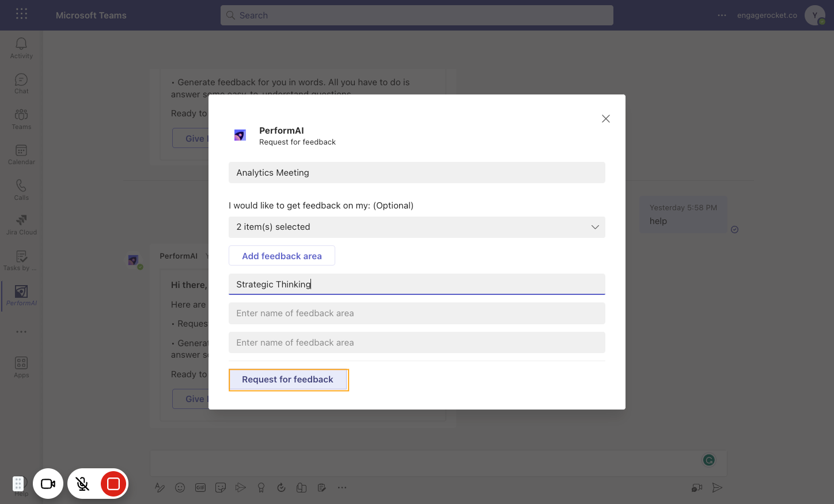Click the second feedback area name field

(417, 313)
